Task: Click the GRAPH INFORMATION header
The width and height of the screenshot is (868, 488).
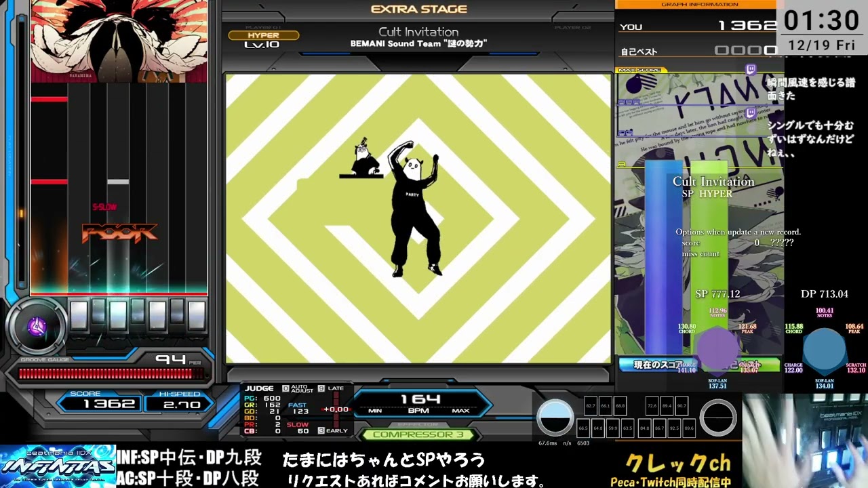Action: (699, 4)
